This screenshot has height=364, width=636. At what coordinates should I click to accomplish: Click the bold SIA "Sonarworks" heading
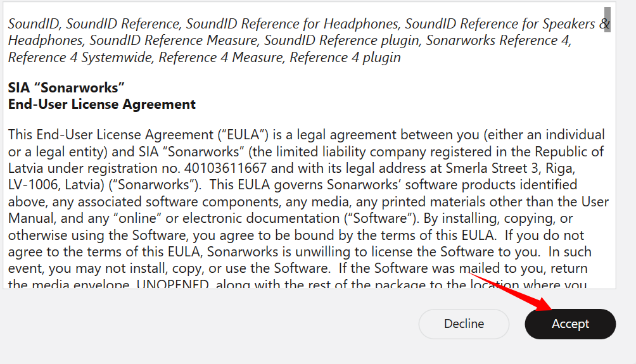(x=66, y=87)
